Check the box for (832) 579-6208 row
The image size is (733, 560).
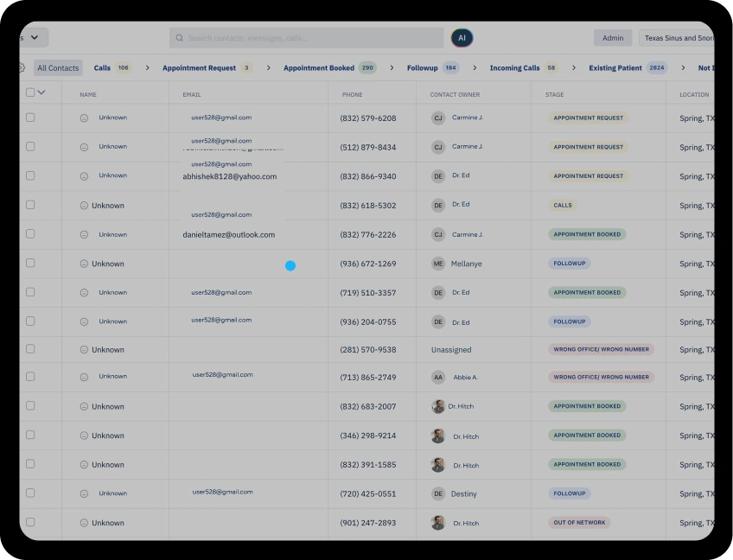click(30, 118)
